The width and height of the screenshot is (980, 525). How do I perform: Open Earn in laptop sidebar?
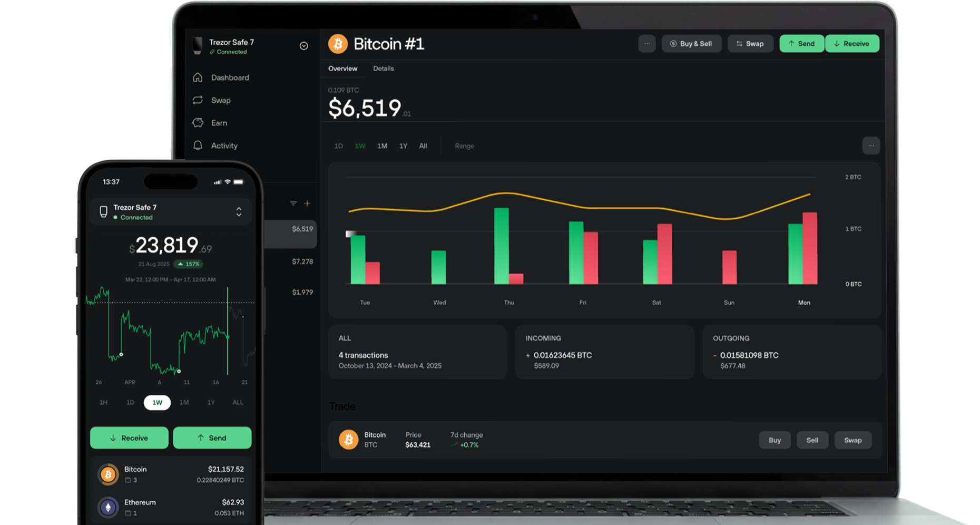click(x=210, y=123)
